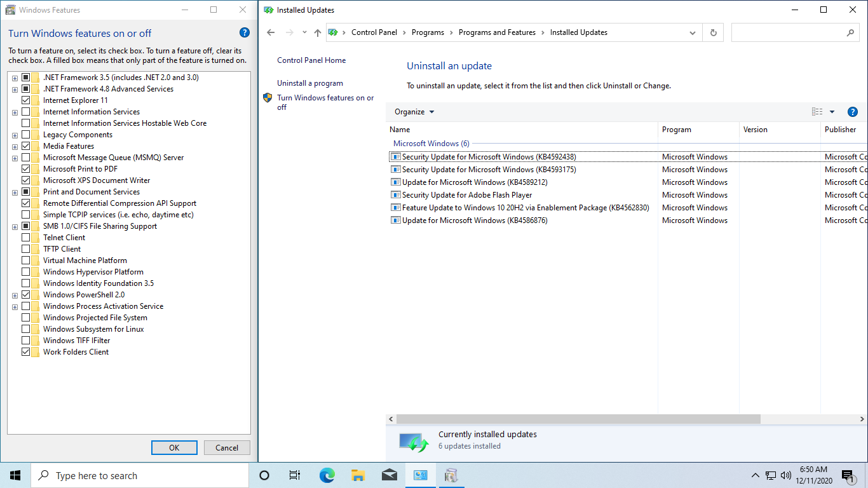Click the Windows Features taskbar icon

coord(451,475)
